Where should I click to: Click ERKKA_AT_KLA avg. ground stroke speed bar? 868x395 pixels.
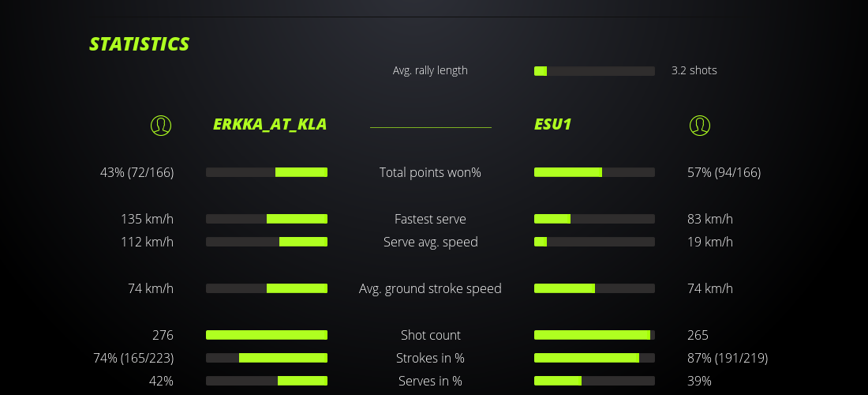(x=267, y=288)
